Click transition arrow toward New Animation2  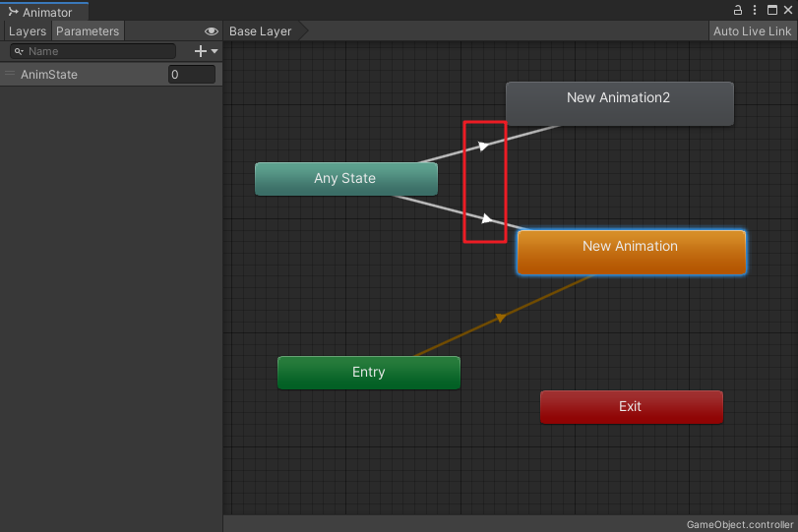tap(483, 146)
